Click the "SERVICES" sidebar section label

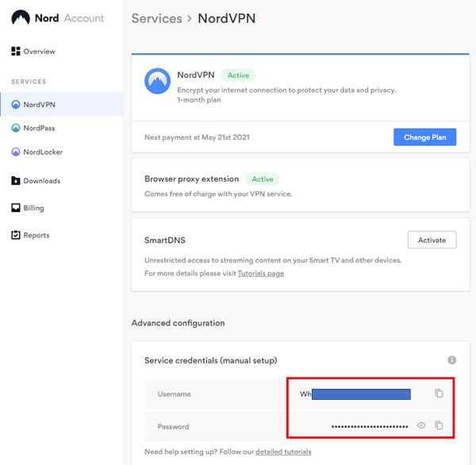tap(29, 82)
